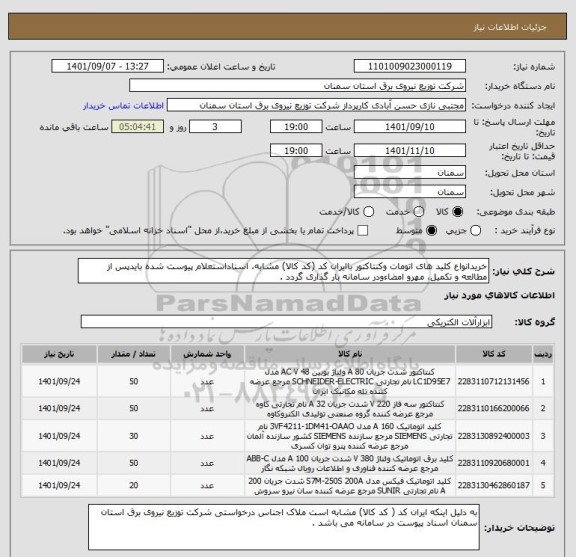Click the تعداد / مقدار column header
Screen dimensions: 576x557
pos(133,354)
